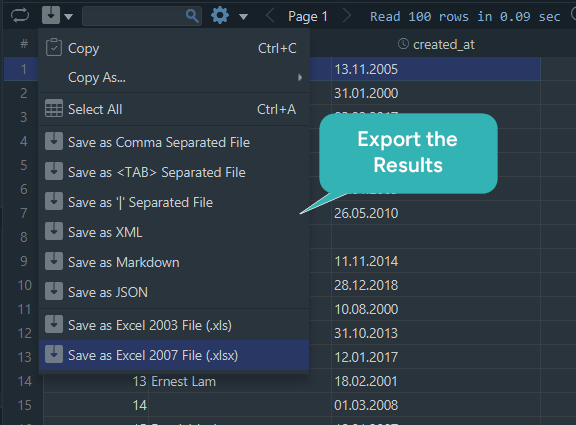
Task: Select row number 15
Action: [24, 405]
